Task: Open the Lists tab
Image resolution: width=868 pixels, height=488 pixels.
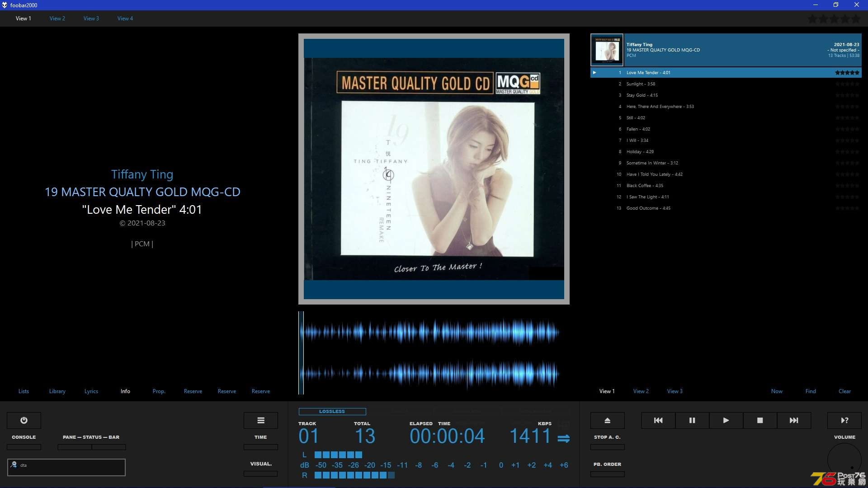Action: (24, 391)
